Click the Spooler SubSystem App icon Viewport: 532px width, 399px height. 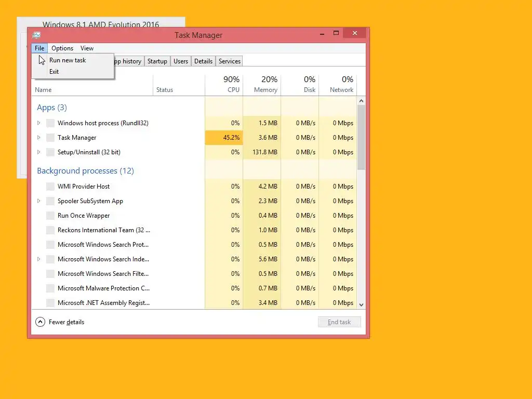(50, 201)
